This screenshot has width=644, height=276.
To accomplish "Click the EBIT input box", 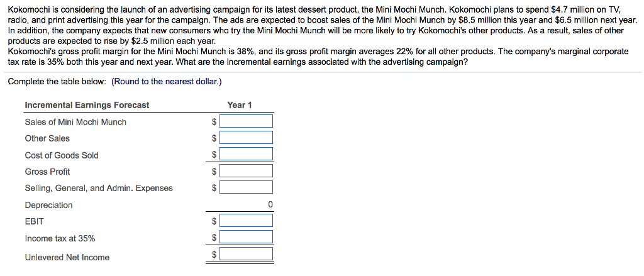I will 247,221.
